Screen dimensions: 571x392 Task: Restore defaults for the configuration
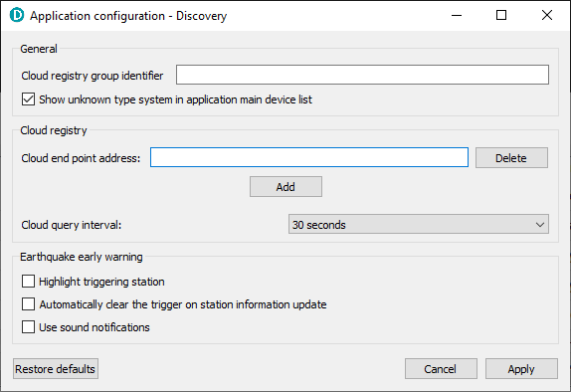(x=56, y=369)
